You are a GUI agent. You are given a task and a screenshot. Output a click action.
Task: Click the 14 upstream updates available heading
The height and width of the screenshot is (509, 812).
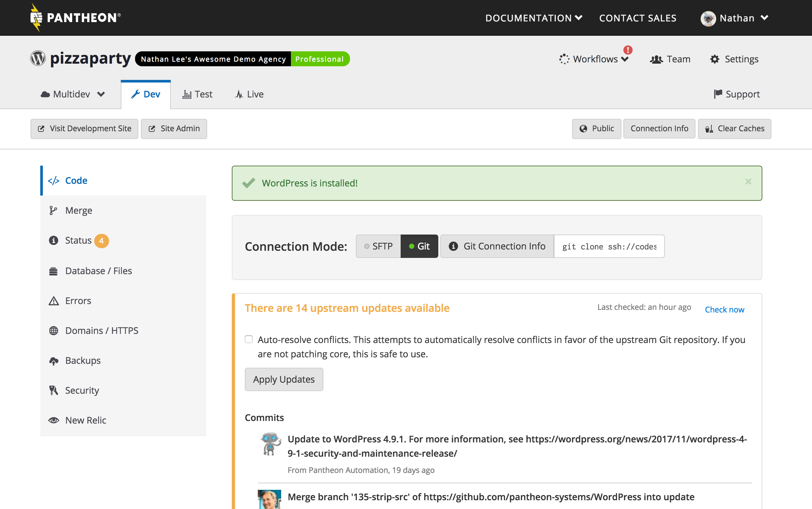click(x=347, y=308)
